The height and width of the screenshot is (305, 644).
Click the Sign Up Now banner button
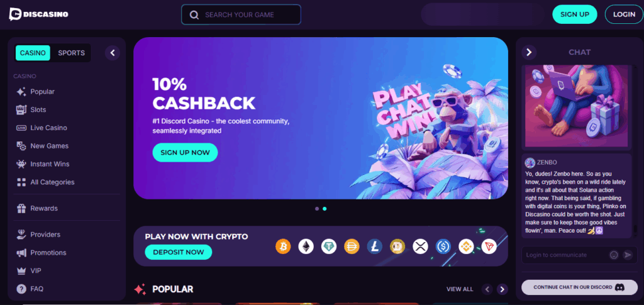186,152
